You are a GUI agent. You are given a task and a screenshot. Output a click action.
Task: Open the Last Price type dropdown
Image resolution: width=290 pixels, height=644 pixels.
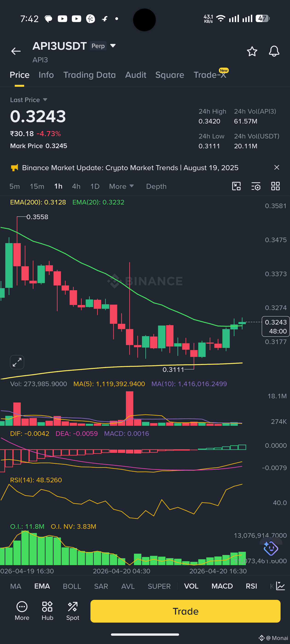pyautogui.click(x=29, y=100)
